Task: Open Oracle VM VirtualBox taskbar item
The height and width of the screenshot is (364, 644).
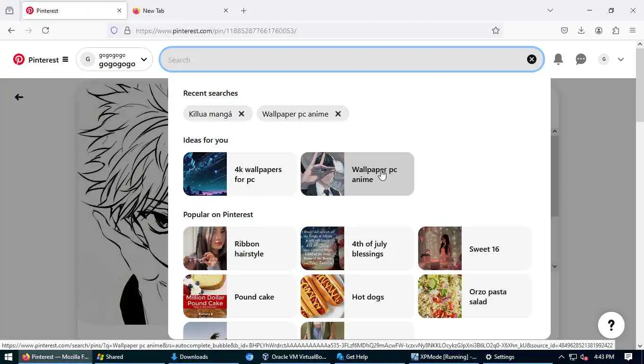Action: tap(295, 357)
